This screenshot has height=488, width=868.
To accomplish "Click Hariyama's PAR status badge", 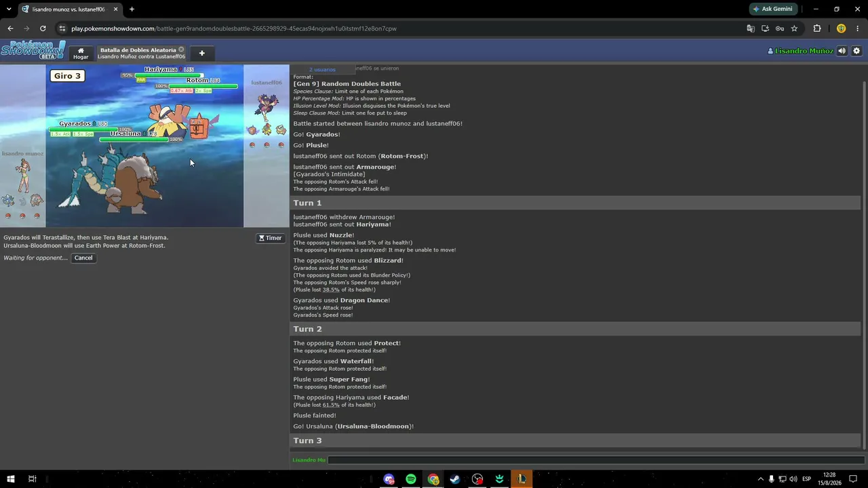I will (x=141, y=80).
